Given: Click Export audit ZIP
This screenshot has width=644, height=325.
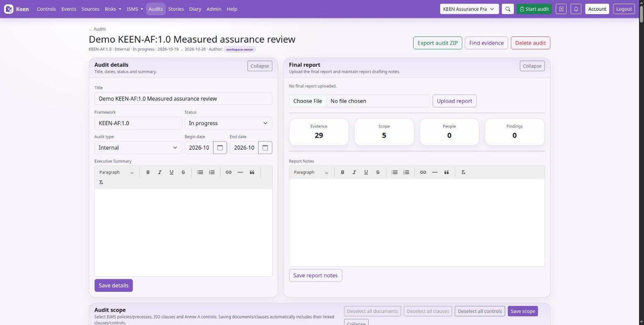Looking at the screenshot, I should click(x=438, y=43).
